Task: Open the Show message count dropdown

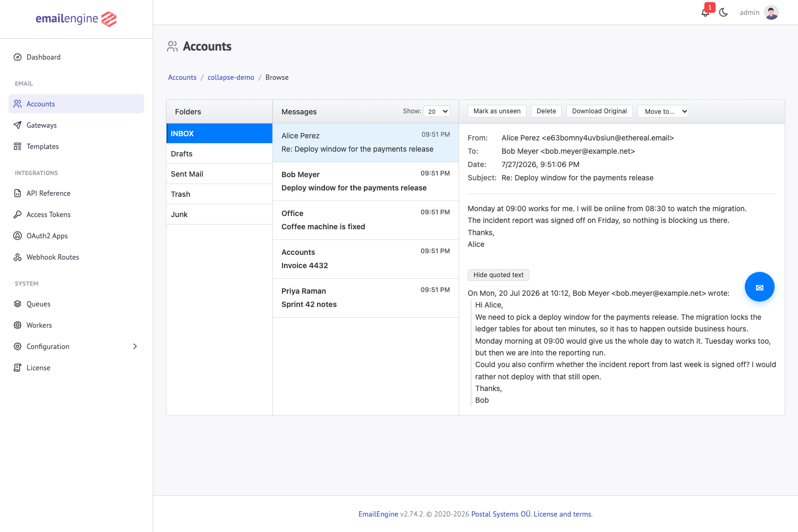Action: pyautogui.click(x=437, y=111)
